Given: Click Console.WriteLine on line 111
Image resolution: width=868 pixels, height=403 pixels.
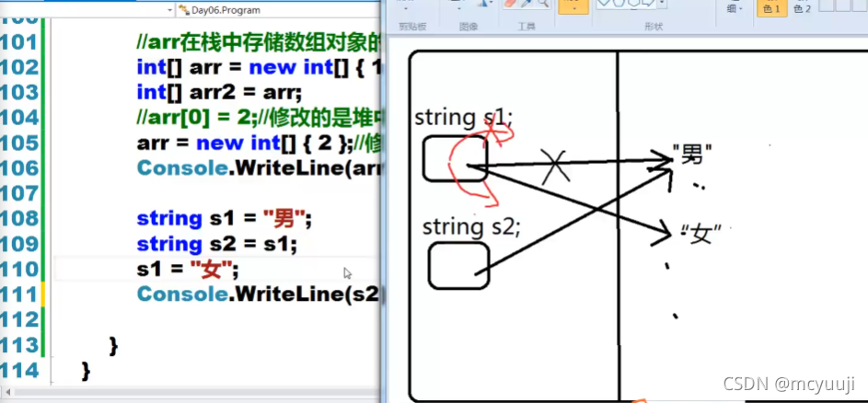Looking at the screenshot, I should pos(259,294).
